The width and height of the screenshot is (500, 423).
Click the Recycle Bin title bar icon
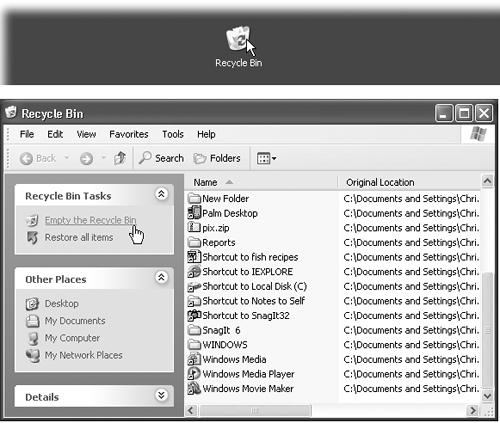[x=11, y=113]
